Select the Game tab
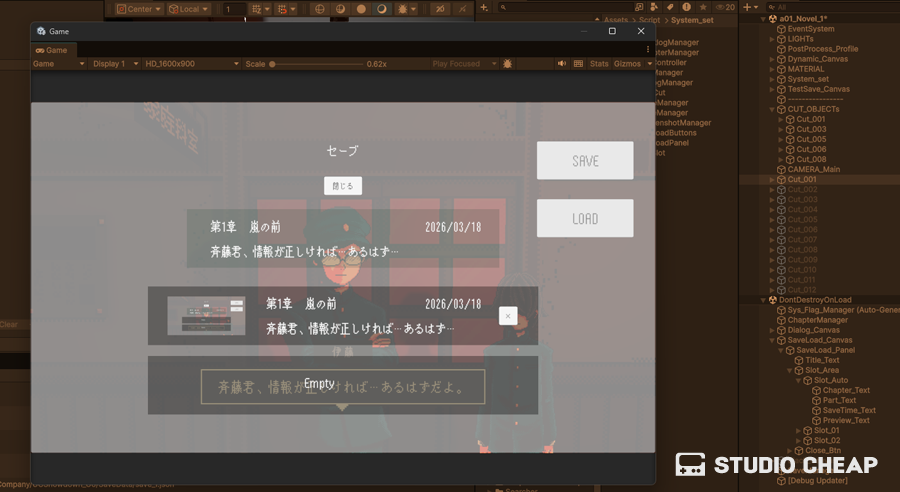900x492 pixels. tap(52, 50)
